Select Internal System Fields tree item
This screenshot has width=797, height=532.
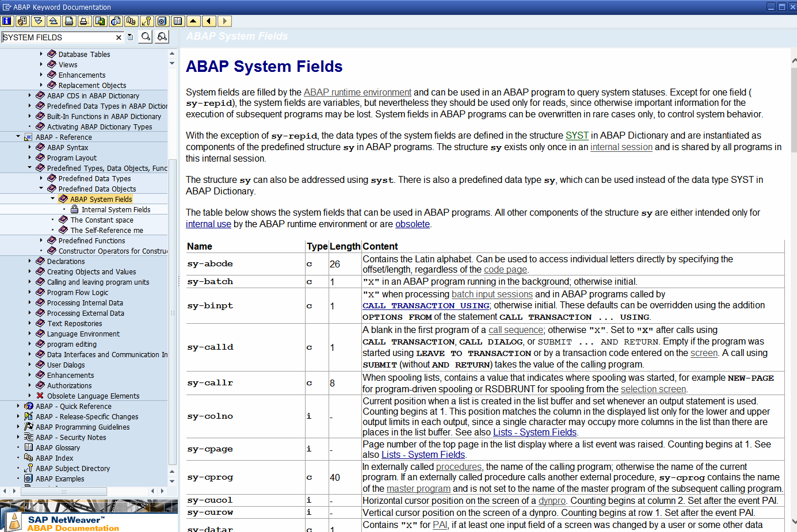116,209
